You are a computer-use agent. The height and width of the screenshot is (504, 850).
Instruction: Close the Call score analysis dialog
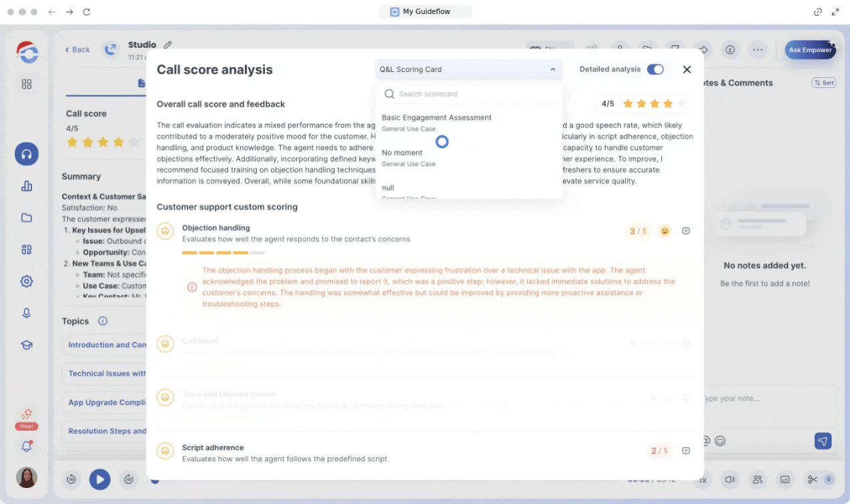point(687,69)
